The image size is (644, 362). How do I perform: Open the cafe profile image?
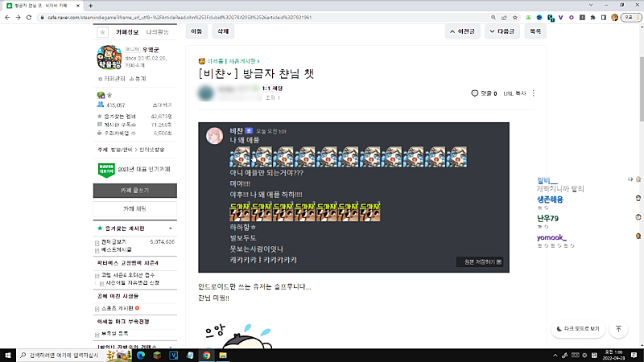(109, 57)
